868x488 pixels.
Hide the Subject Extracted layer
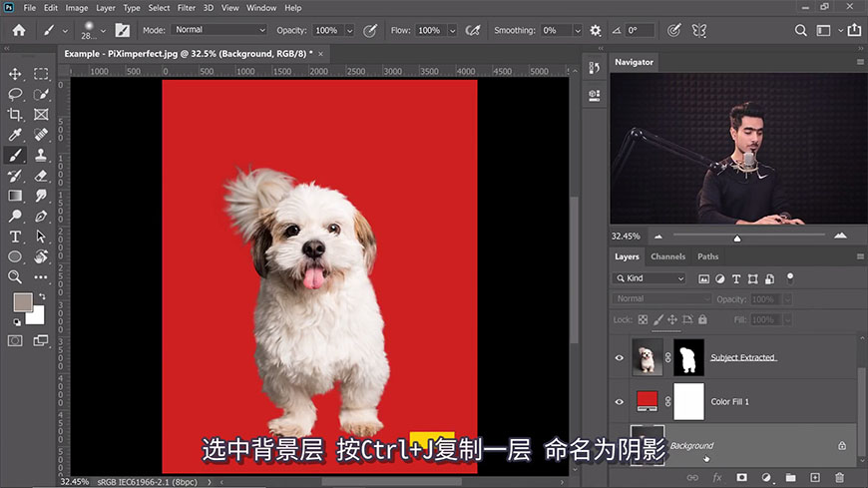620,358
